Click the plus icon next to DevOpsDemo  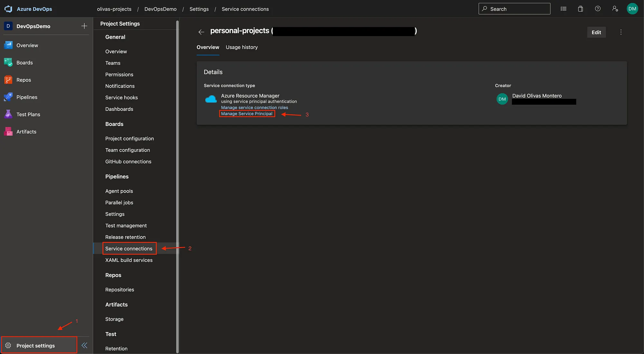(84, 26)
